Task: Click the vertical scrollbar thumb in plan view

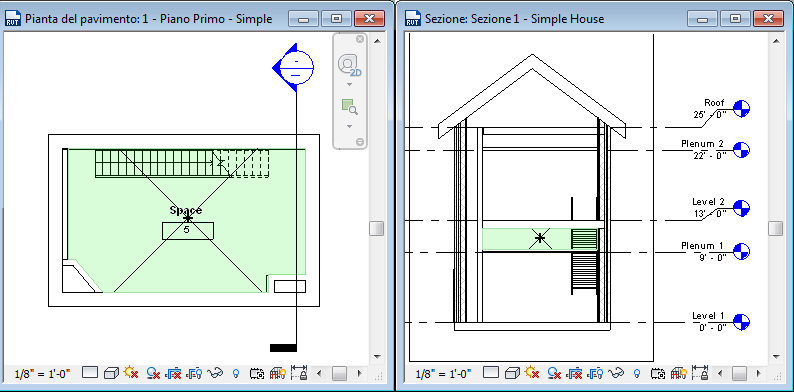Action: click(376, 228)
